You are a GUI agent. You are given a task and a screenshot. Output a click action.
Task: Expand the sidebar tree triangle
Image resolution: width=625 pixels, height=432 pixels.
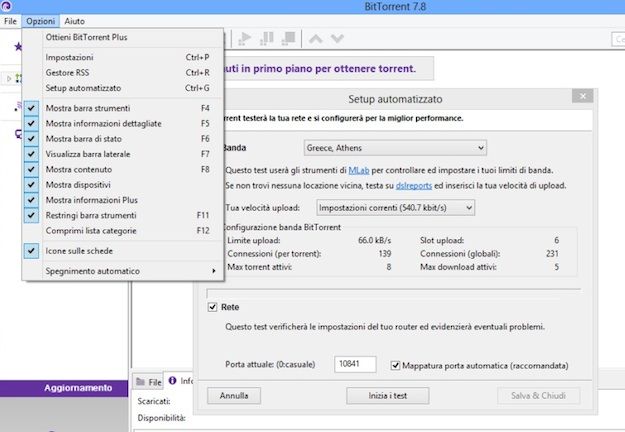click(x=9, y=79)
